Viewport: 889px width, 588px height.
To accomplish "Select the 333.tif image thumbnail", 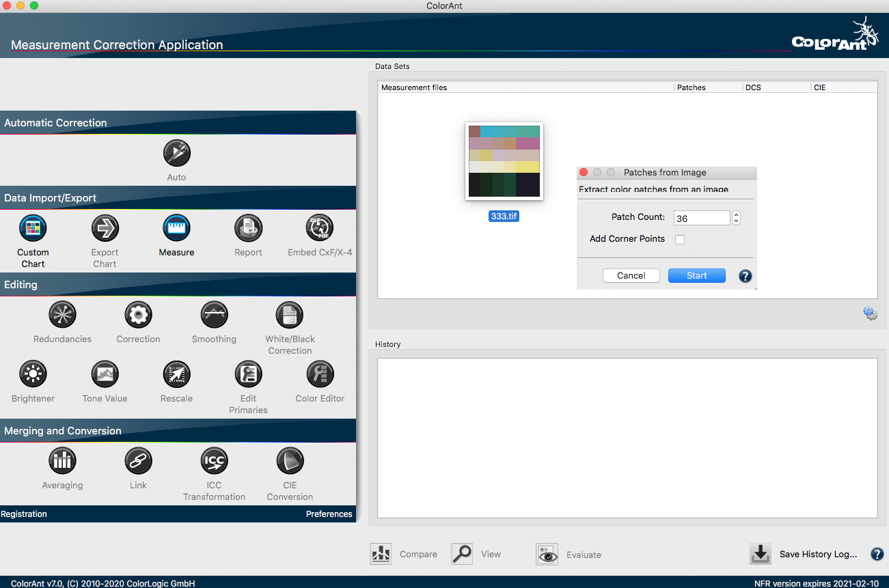I will click(x=504, y=161).
